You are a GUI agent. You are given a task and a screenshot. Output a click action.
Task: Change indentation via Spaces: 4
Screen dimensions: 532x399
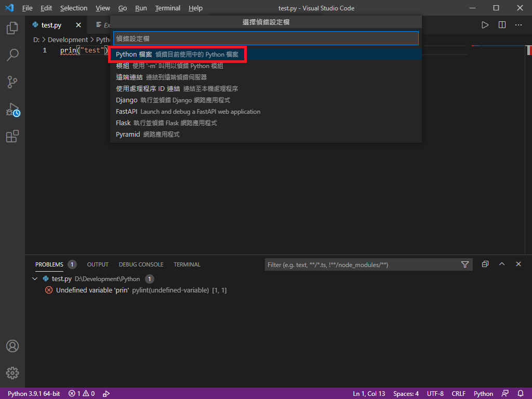[x=406, y=394]
